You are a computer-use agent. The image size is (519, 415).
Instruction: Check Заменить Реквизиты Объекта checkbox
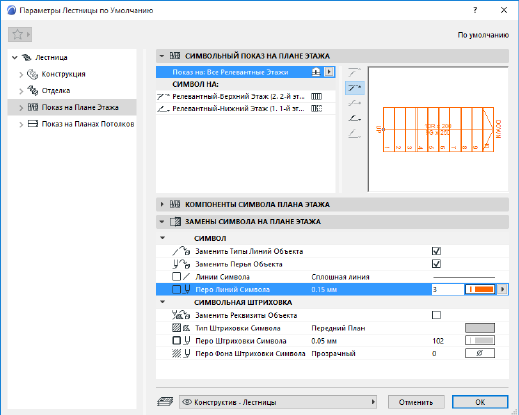[436, 315]
